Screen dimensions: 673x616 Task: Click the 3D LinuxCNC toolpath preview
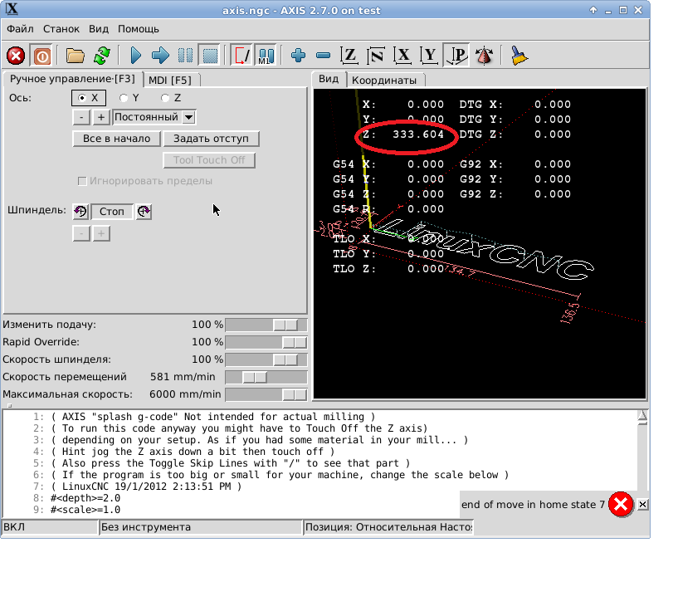point(480,244)
